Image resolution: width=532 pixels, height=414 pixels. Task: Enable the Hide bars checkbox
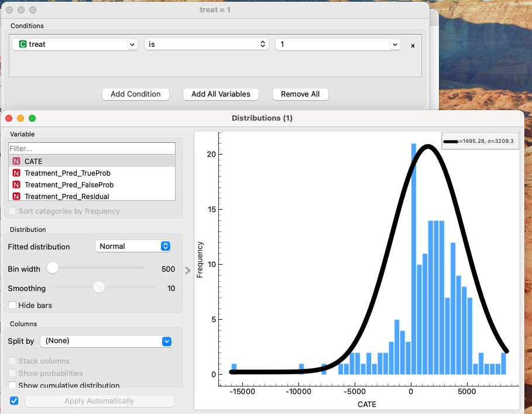(x=13, y=305)
